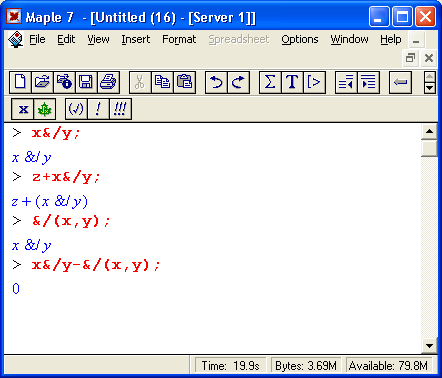Click the Bytes: 3.69M status field
The width and height of the screenshot is (442, 378).
point(306,366)
